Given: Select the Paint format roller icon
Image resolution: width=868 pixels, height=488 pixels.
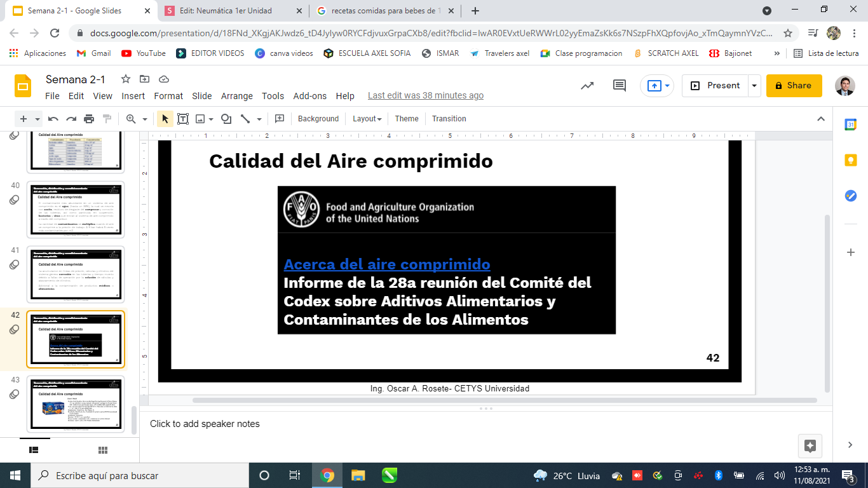Looking at the screenshot, I should coord(107,119).
